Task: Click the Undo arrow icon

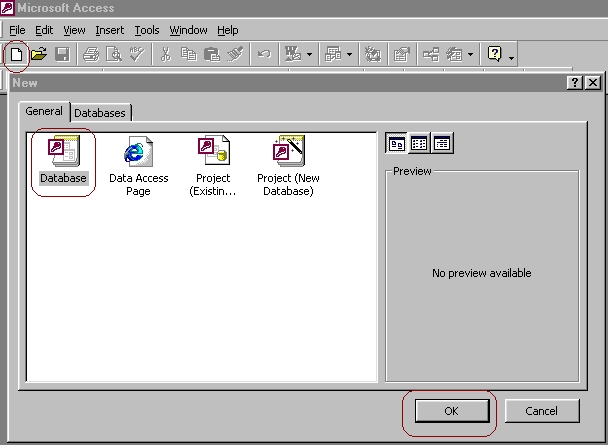Action: point(264,54)
